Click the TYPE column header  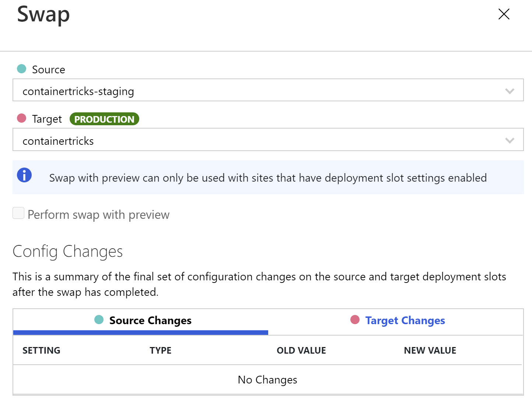pos(160,350)
